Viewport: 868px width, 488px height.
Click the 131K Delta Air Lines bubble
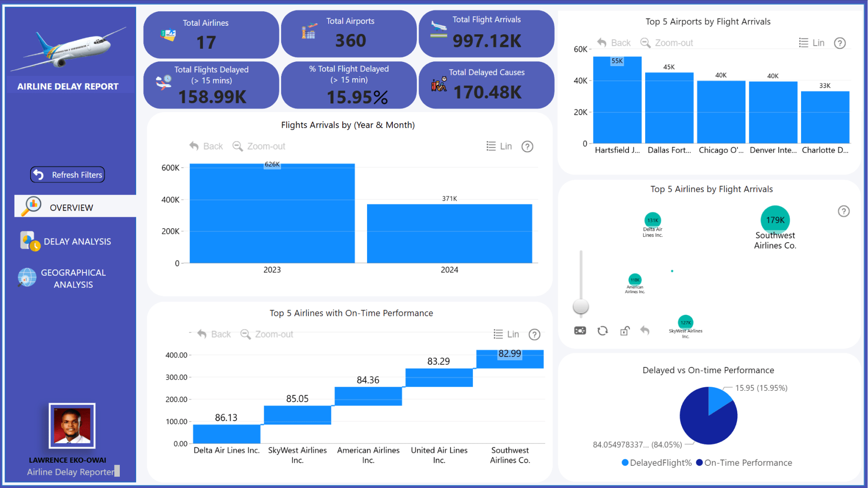(x=653, y=221)
